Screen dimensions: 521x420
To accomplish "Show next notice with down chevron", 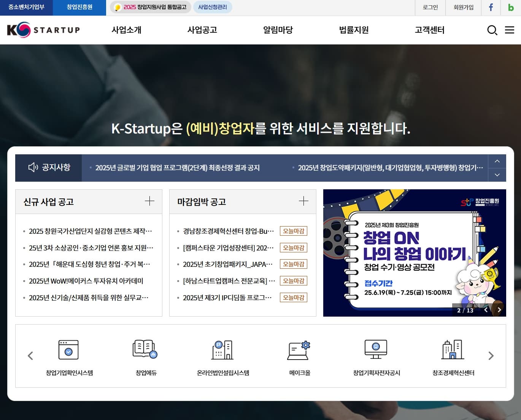I will coord(497,175).
